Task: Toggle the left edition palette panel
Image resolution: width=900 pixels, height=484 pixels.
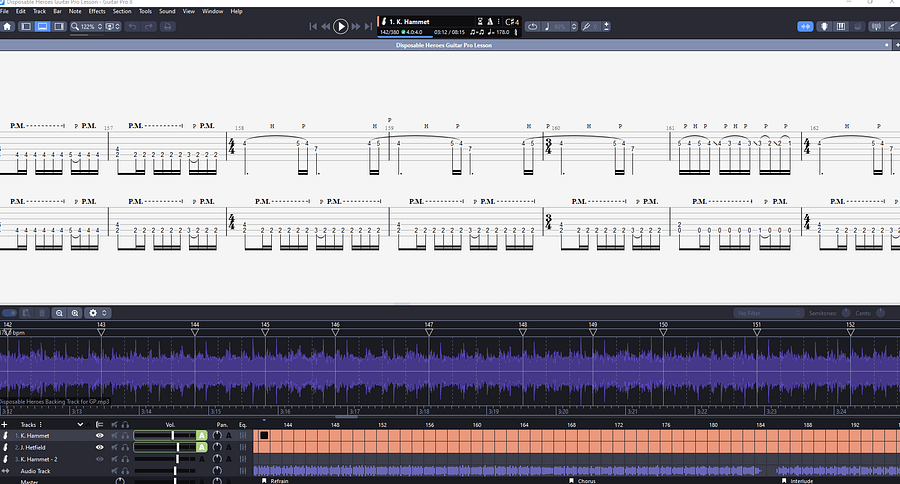Action: coord(26,26)
